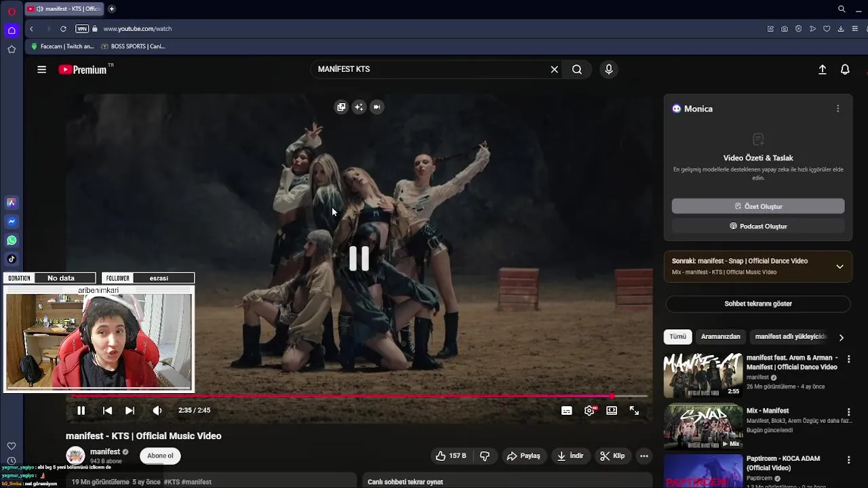
Task: Clear the search text with X
Action: [x=554, y=69]
